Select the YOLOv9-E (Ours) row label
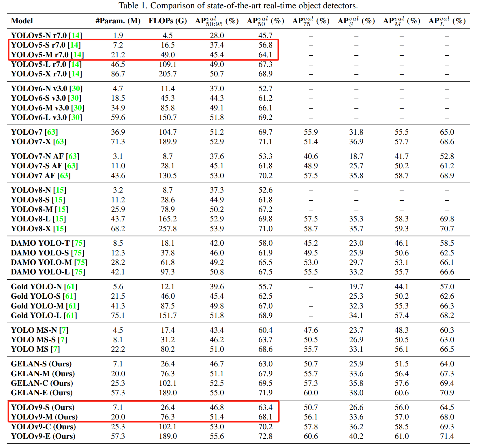 pyautogui.click(x=43, y=436)
